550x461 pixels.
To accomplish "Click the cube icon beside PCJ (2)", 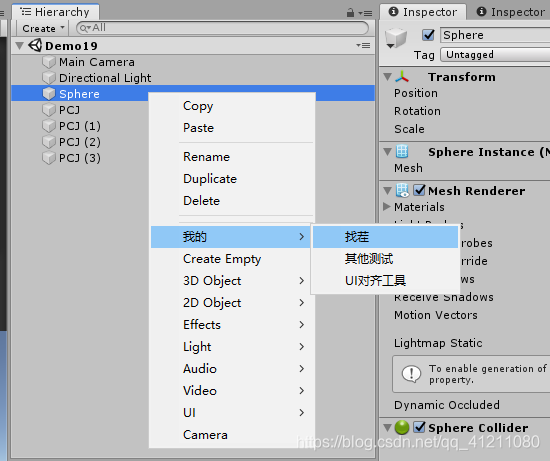I will (x=49, y=142).
